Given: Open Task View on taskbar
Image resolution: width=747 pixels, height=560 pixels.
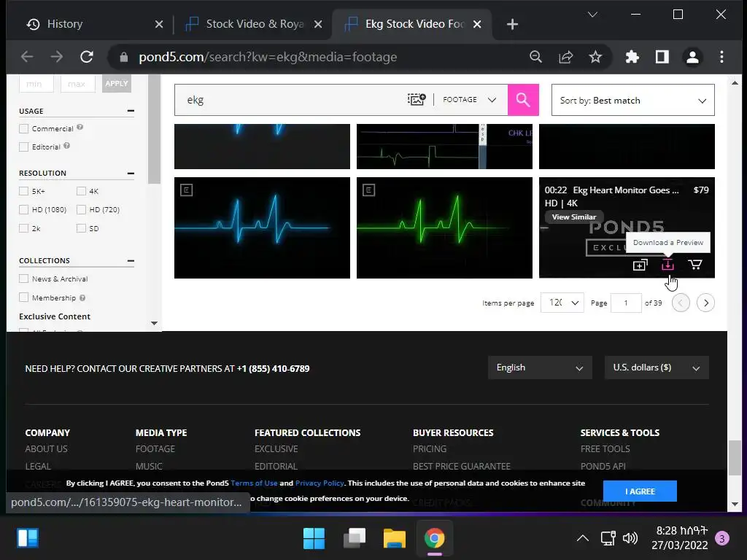Looking at the screenshot, I should tap(355, 539).
